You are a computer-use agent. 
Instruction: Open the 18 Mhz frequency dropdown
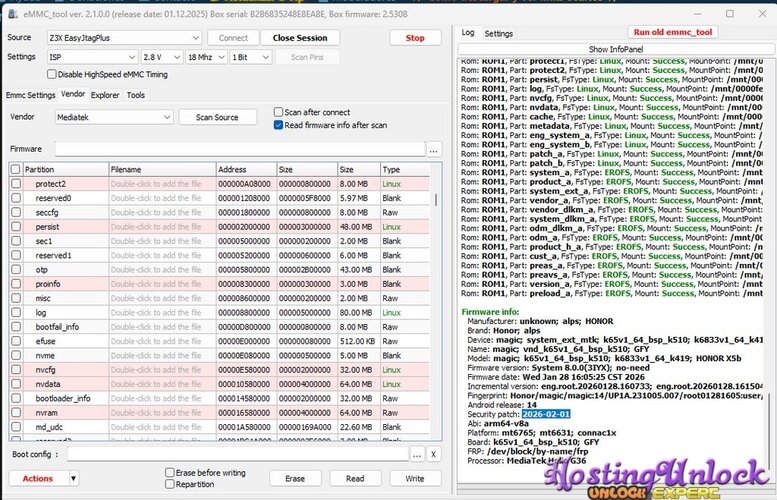(x=206, y=57)
